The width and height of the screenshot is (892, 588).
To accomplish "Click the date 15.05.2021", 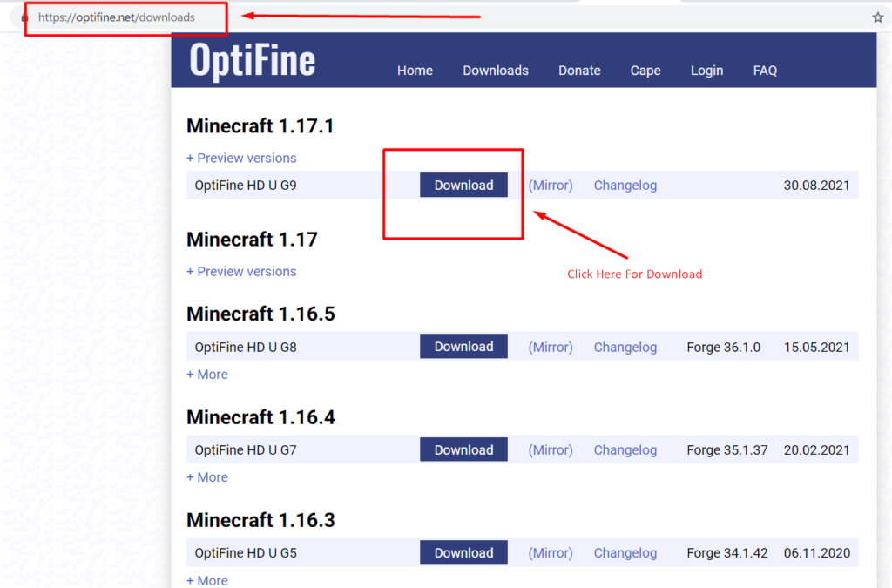I will pyautogui.click(x=816, y=348).
